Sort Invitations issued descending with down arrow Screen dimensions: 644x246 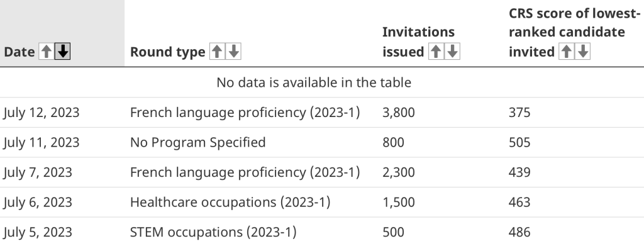(x=452, y=52)
